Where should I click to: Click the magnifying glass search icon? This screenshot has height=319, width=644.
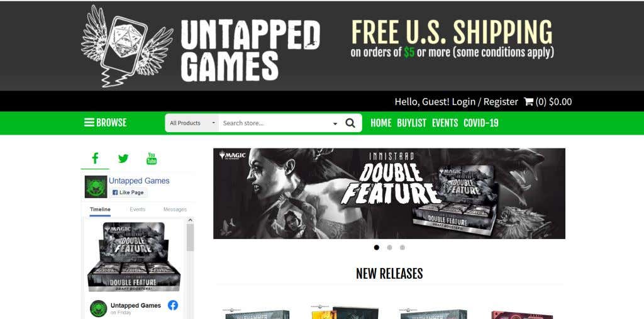[350, 123]
